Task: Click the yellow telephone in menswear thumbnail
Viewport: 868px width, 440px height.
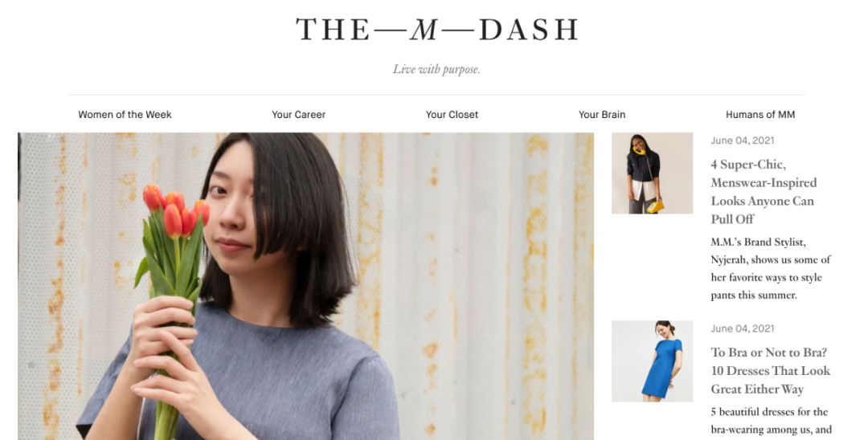Action: [x=656, y=206]
